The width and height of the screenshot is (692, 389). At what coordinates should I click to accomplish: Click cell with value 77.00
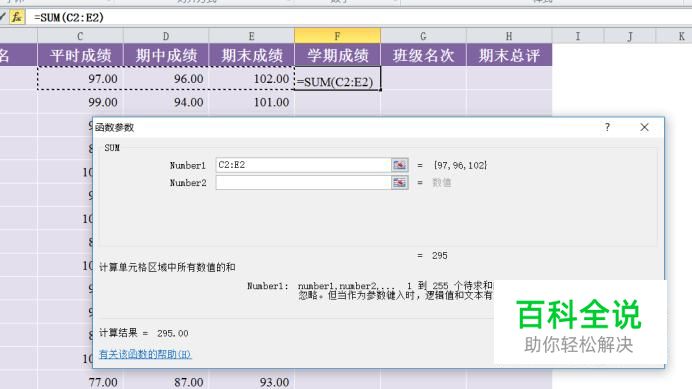(x=80, y=381)
